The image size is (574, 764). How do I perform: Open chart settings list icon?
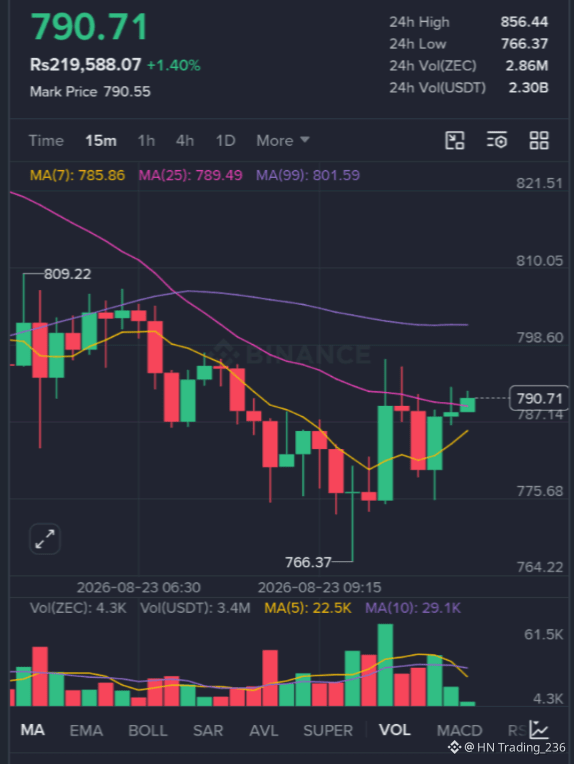[x=497, y=140]
